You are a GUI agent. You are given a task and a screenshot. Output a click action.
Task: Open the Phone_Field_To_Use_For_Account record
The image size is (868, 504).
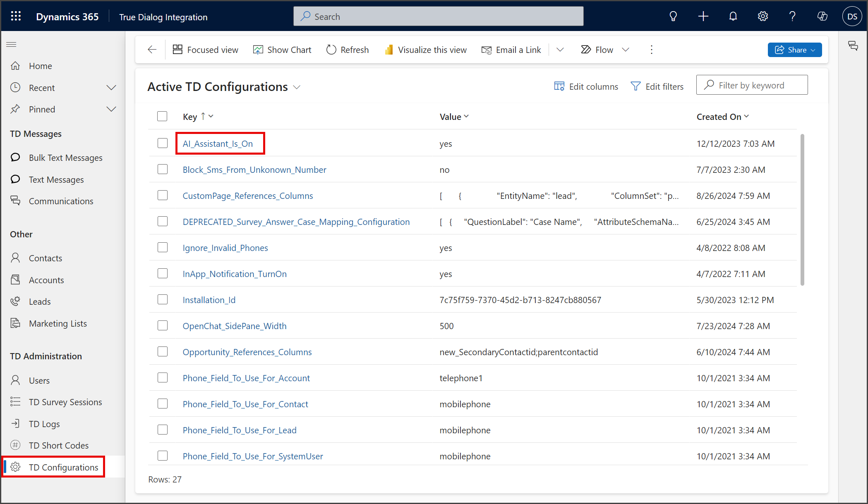pyautogui.click(x=246, y=378)
